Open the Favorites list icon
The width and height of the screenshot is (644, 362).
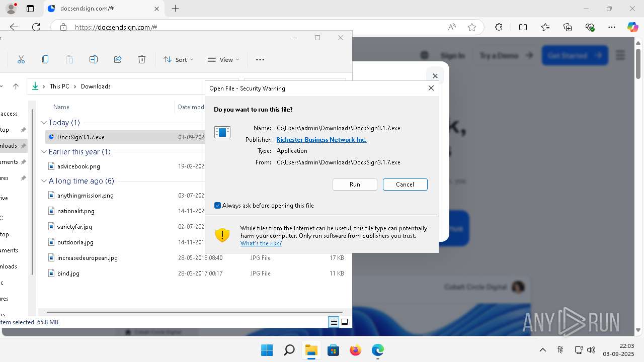pos(545,27)
